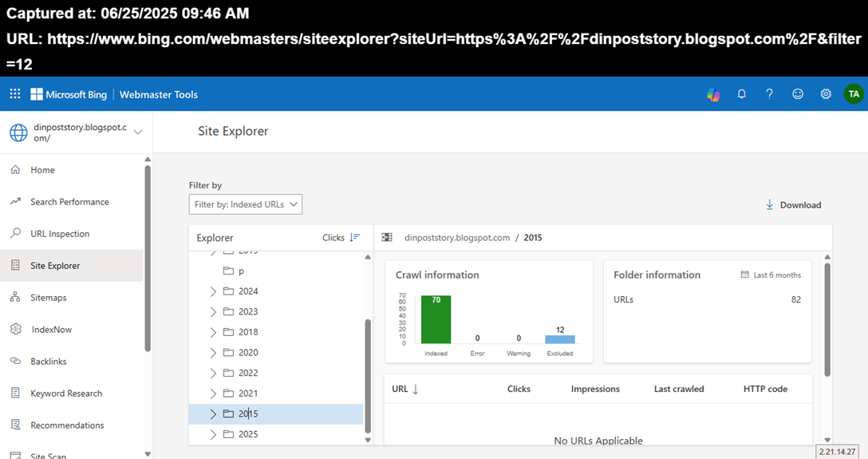Viewport: 868px width, 459px height.
Task: Click the URL Inspection magnifier icon
Action: [15, 233]
